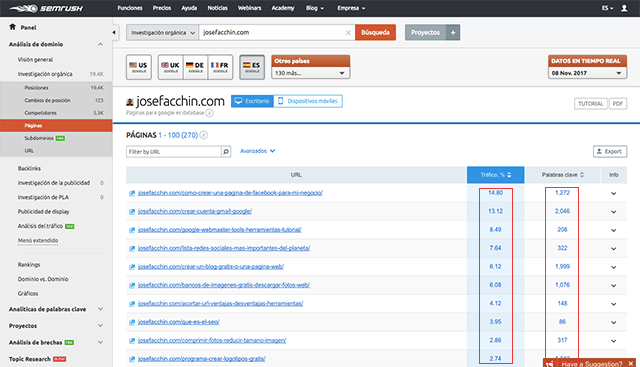Open Backlinks in sidebar
The image size is (640, 367).
point(29,168)
